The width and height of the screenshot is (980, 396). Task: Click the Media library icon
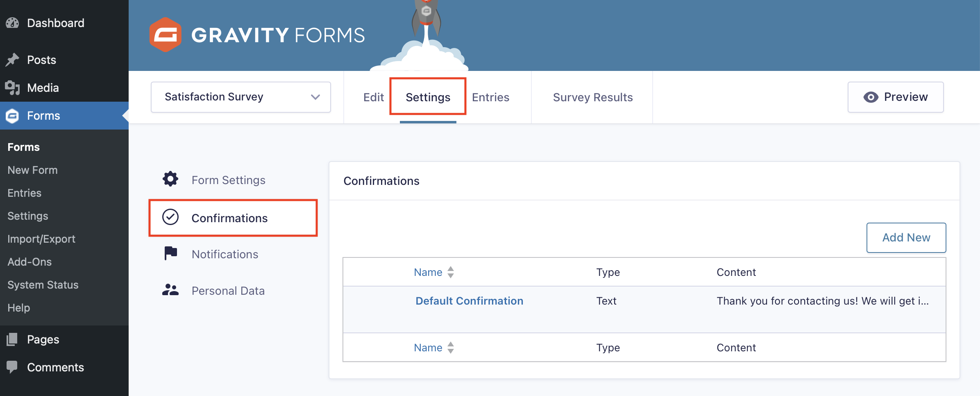point(12,88)
